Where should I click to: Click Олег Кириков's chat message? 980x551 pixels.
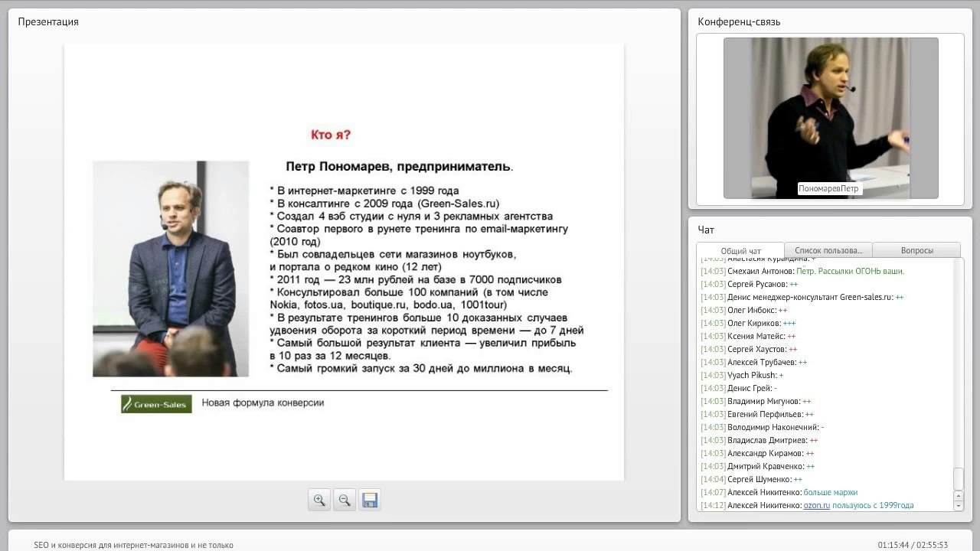coord(748,323)
